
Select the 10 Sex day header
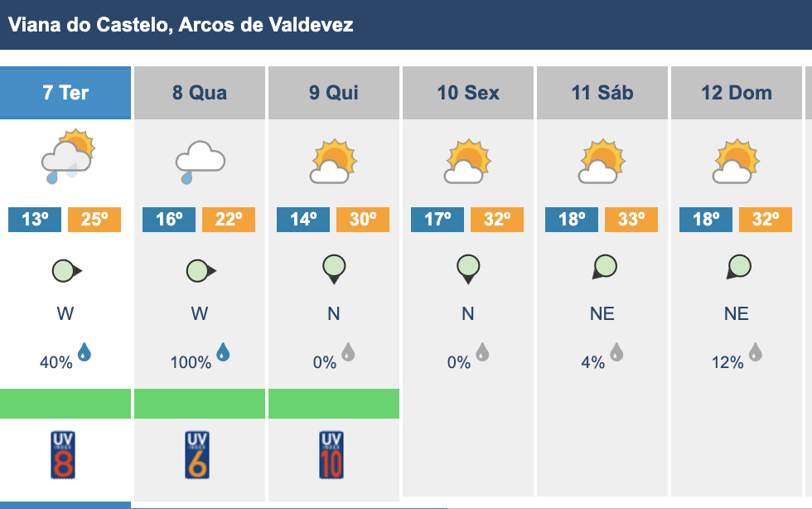pos(467,93)
